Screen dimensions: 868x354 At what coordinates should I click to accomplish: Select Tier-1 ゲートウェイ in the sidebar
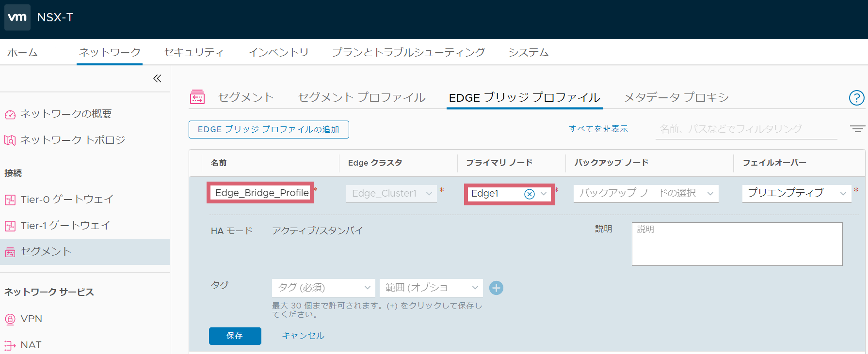pyautogui.click(x=65, y=225)
